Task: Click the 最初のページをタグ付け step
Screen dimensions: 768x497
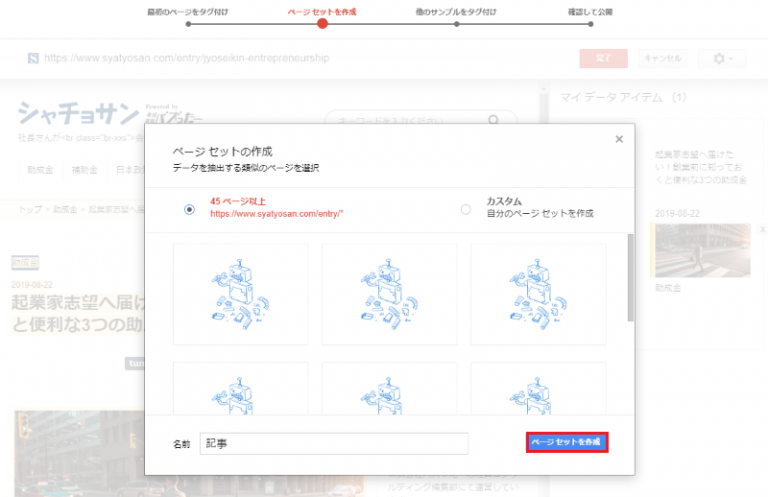Action: 187,22
